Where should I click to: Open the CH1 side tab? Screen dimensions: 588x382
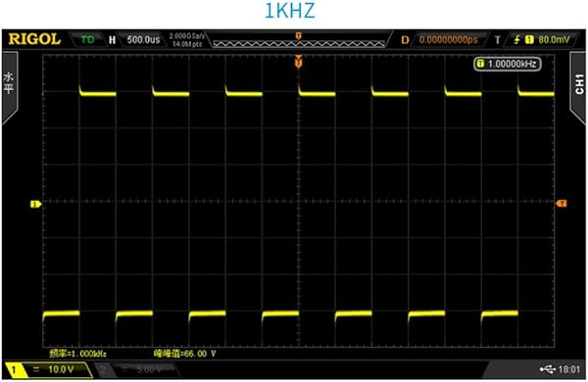578,87
